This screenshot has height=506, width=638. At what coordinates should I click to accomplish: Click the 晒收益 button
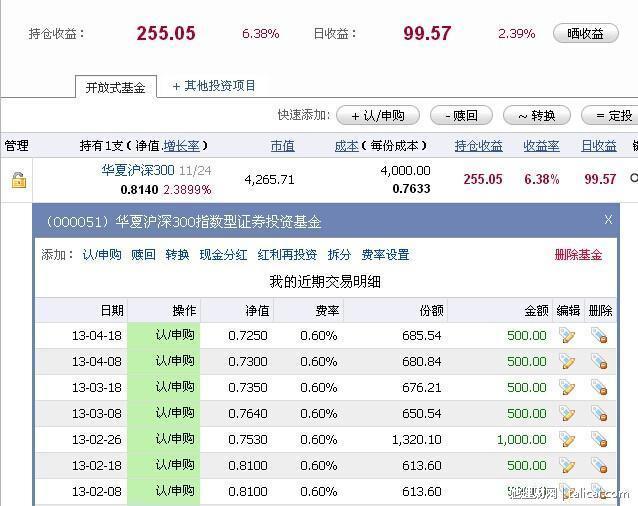[586, 33]
